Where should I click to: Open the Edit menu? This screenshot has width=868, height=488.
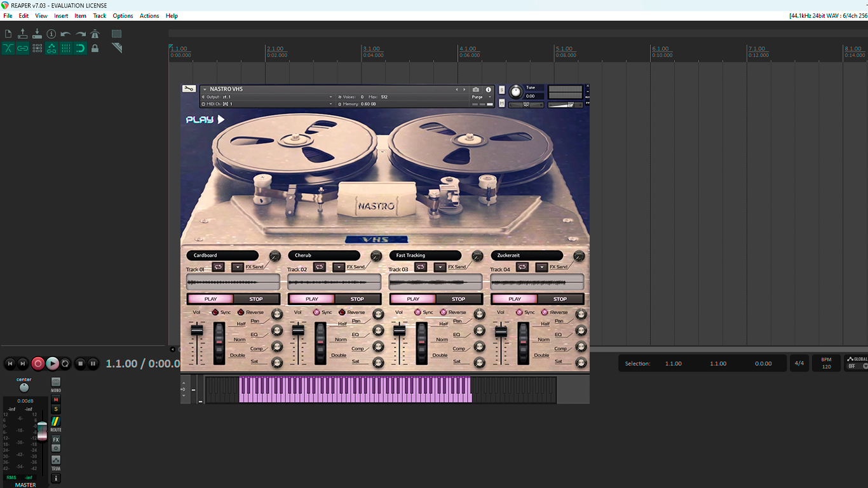tap(24, 16)
